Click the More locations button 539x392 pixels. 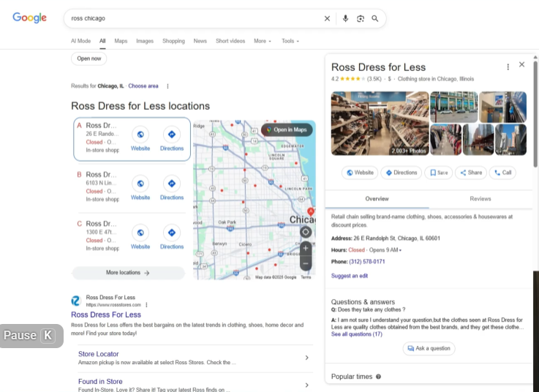[x=128, y=273]
